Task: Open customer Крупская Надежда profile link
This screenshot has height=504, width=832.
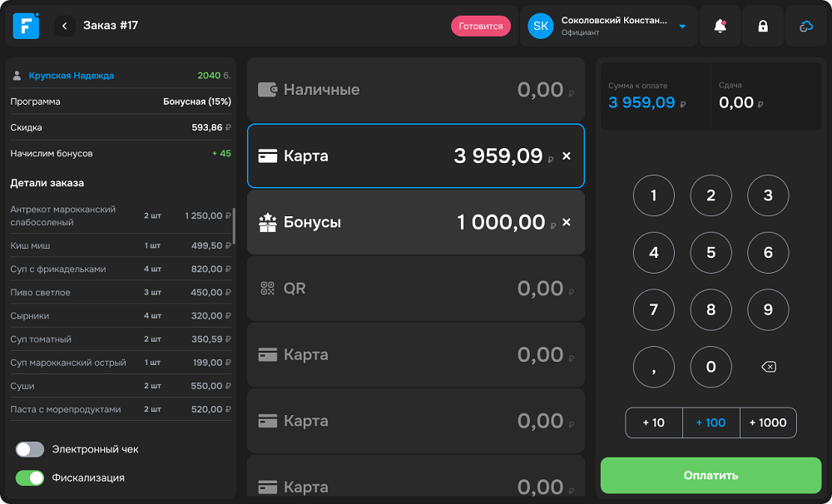Action: (x=72, y=76)
